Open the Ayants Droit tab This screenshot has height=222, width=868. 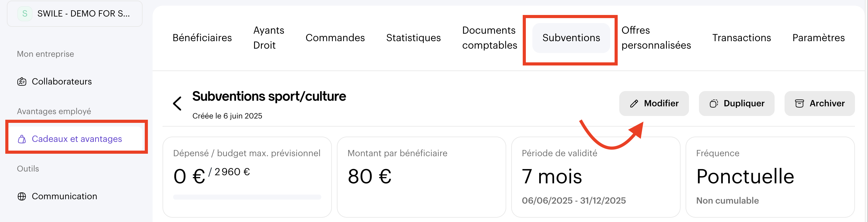point(269,38)
